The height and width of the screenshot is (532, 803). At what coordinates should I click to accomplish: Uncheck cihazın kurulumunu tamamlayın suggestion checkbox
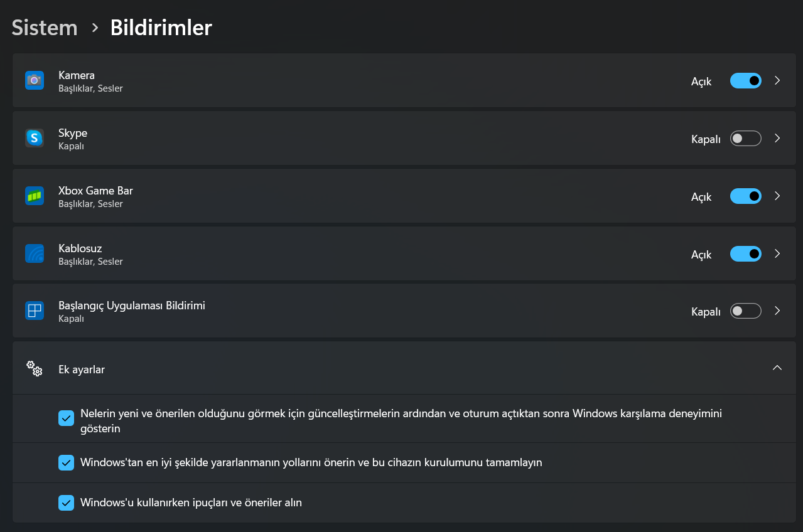(x=66, y=463)
